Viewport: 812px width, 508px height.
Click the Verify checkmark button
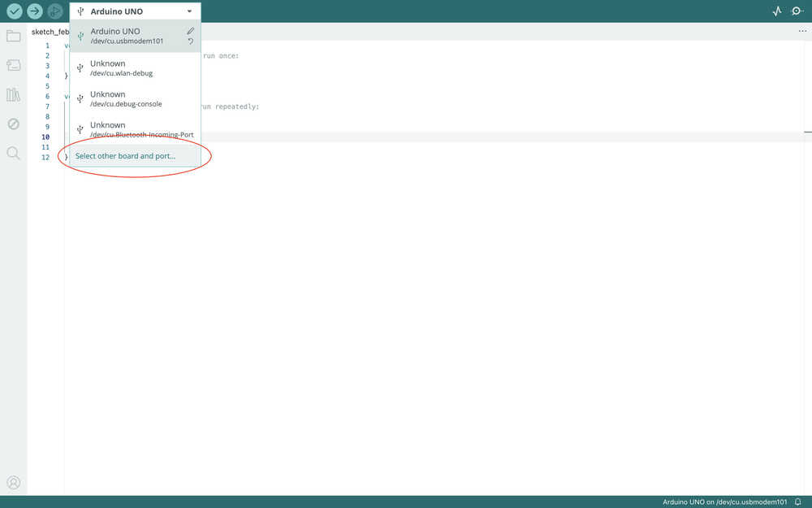click(15, 11)
